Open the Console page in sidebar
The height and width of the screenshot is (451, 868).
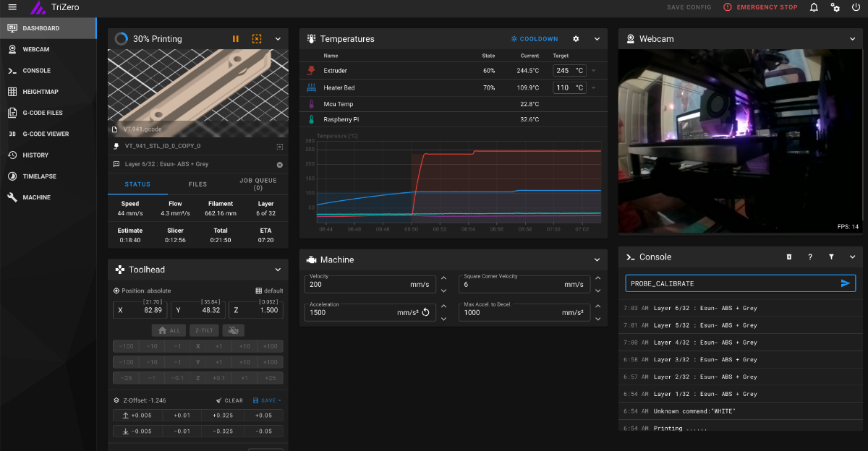(48, 71)
